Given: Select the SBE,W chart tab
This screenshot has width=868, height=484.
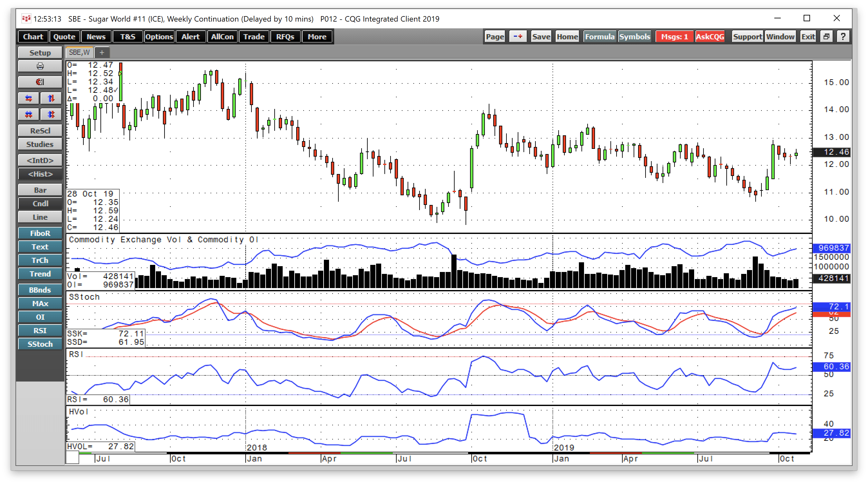Looking at the screenshot, I should (x=80, y=53).
